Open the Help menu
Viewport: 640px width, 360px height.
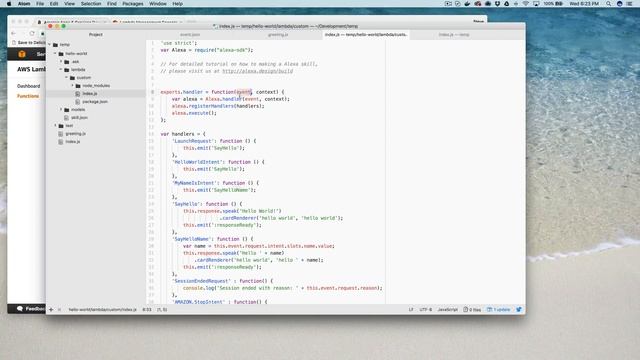pyautogui.click(x=178, y=4)
